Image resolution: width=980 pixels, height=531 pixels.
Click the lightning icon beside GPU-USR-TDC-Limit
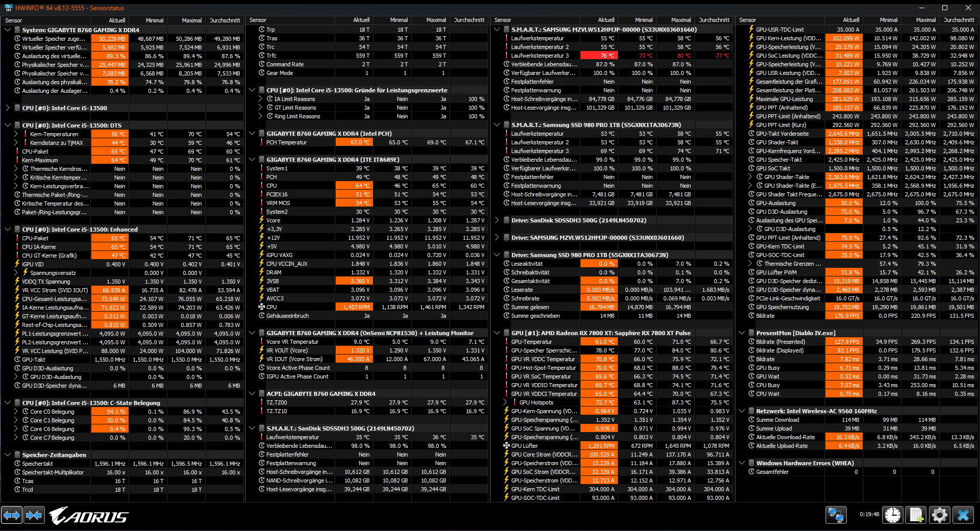pos(751,30)
